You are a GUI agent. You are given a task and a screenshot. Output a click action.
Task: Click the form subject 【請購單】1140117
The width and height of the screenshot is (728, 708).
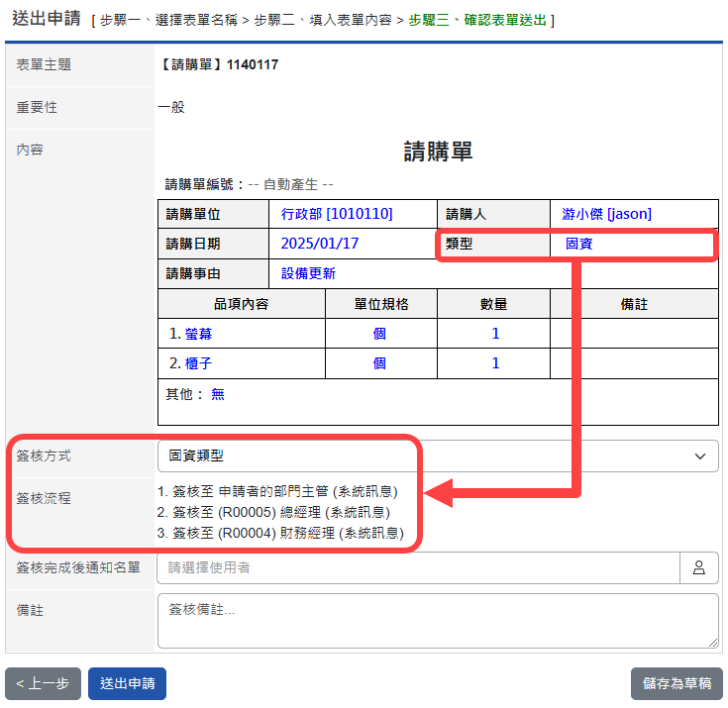pos(219,64)
